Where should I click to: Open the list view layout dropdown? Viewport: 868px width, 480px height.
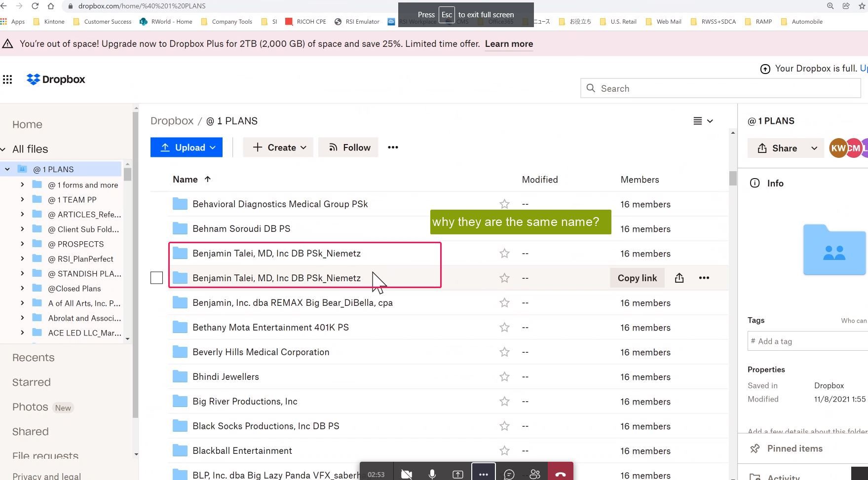(703, 121)
